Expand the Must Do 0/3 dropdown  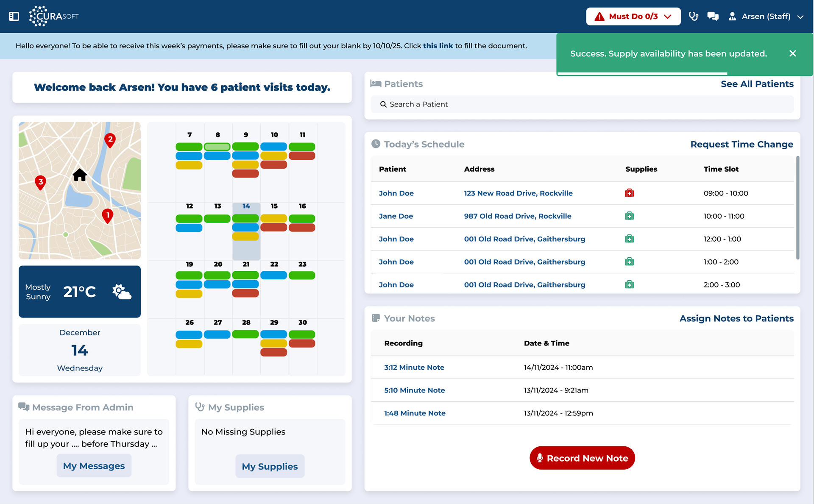[633, 17]
